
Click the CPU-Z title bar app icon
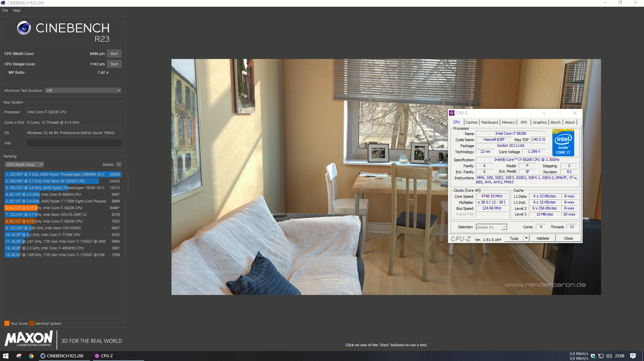pos(452,113)
